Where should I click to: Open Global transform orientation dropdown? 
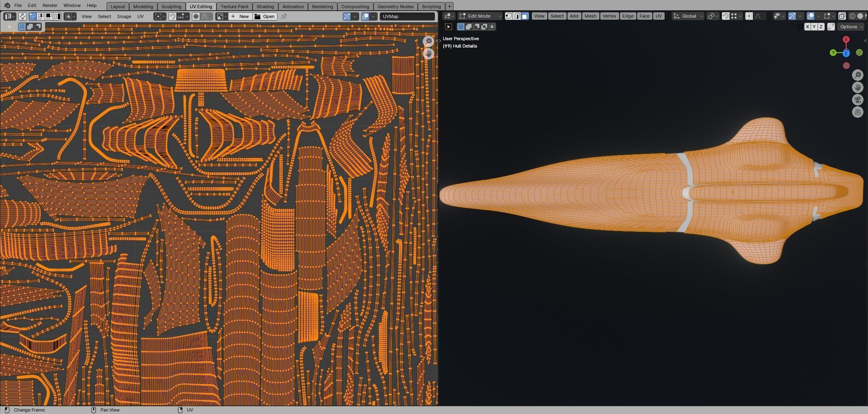click(688, 16)
